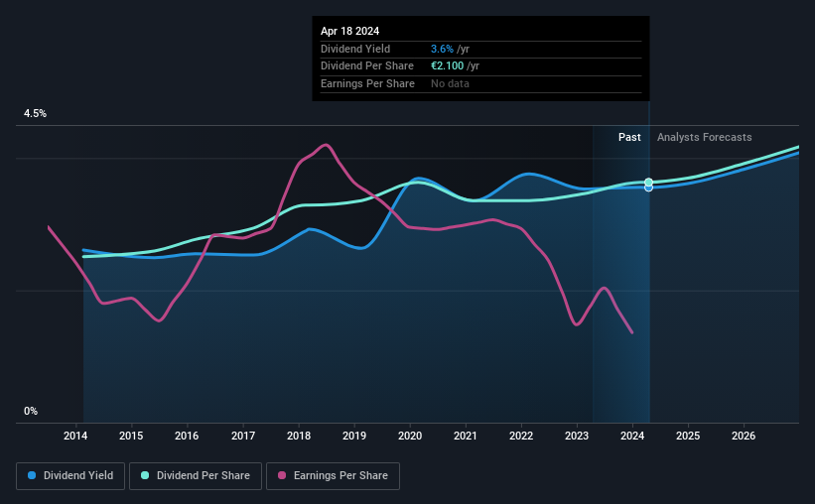This screenshot has height=504, width=815.
Task: Click the 0% y-axis label
Action: point(31,411)
